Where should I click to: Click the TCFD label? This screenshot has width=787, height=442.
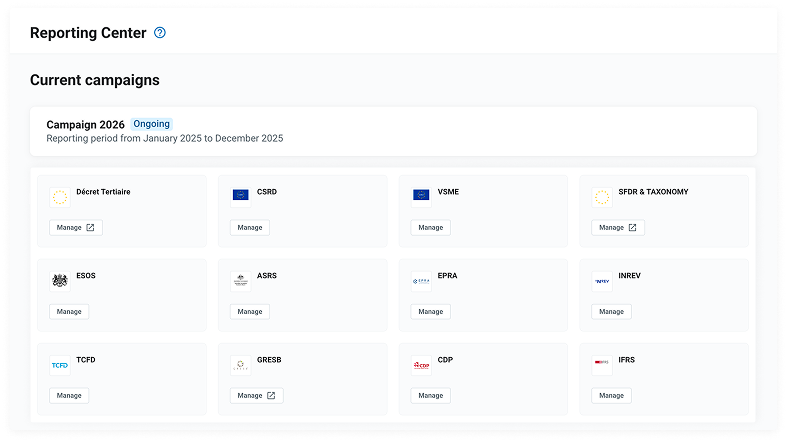[x=86, y=360]
